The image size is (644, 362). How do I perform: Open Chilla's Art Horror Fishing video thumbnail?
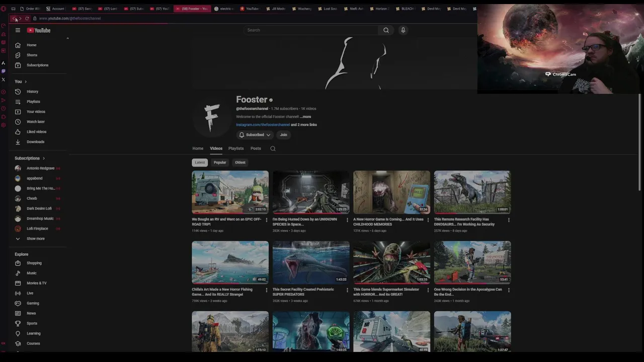tap(230, 262)
